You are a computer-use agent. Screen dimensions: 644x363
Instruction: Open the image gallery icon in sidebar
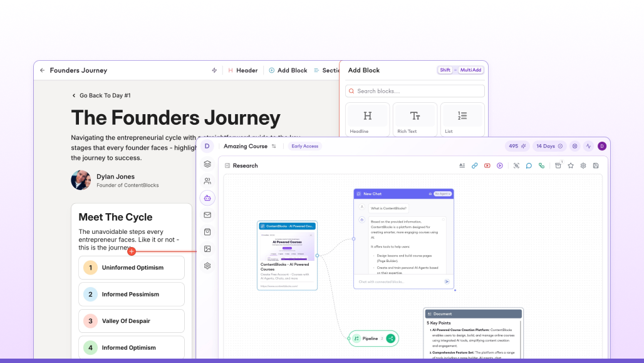(207, 249)
